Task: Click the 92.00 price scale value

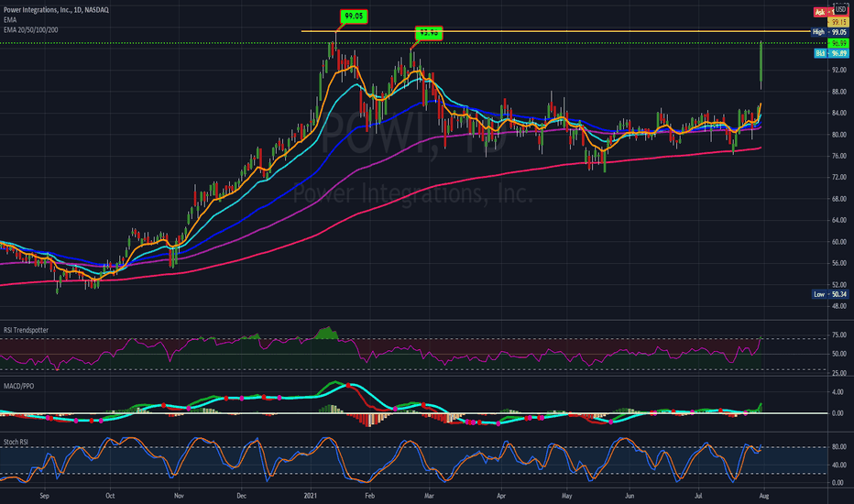Action: (838, 71)
